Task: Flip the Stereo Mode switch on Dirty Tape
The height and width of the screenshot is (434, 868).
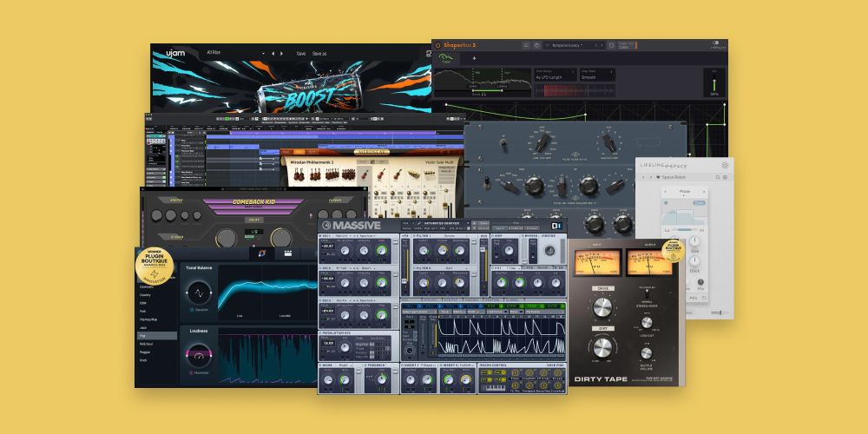Action: [648, 293]
